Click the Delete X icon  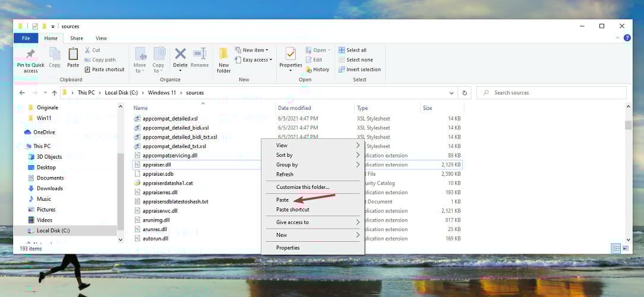click(180, 54)
